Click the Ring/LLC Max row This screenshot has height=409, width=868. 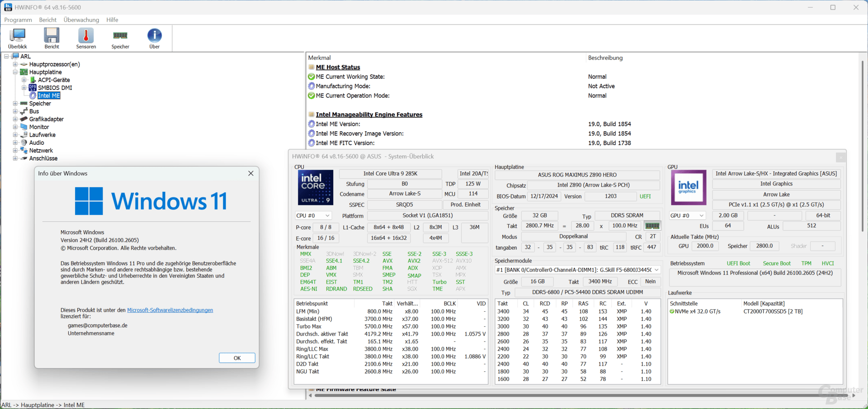(x=391, y=349)
